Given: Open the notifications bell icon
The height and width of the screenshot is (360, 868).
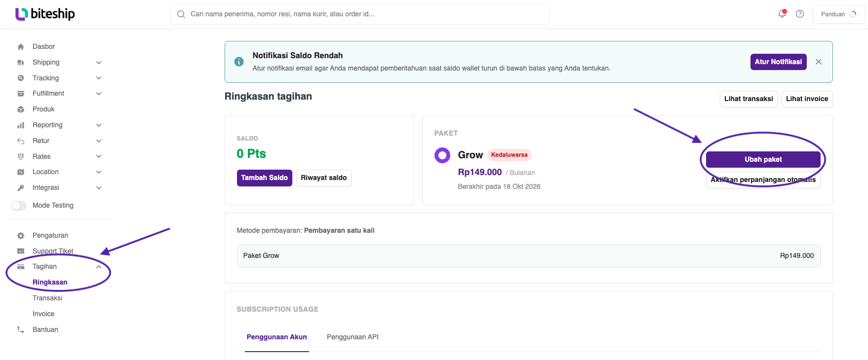Looking at the screenshot, I should pos(782,14).
